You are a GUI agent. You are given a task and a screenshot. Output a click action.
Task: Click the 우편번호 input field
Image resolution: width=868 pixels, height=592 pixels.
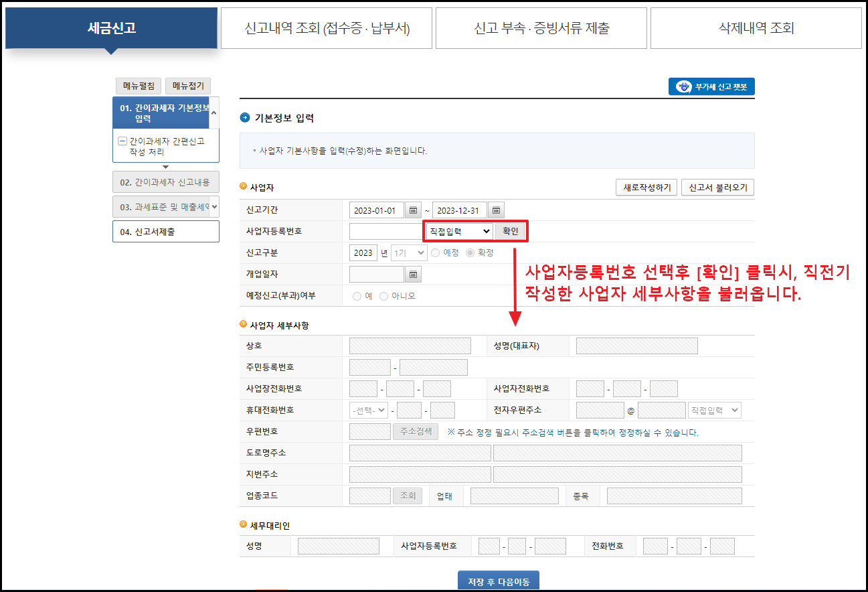[x=370, y=431]
